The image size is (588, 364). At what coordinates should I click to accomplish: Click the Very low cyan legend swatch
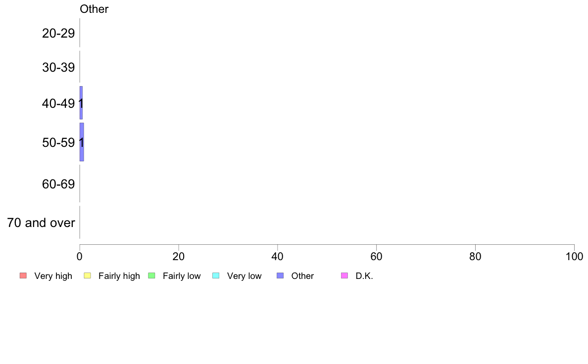[x=216, y=276]
